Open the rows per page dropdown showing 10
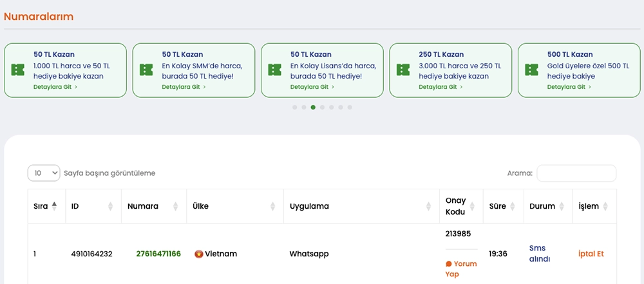The image size is (644, 284). pyautogui.click(x=44, y=173)
